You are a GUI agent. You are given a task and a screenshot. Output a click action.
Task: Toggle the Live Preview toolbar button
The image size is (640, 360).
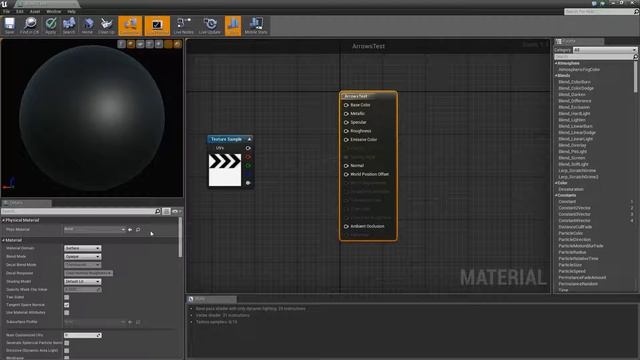(157, 26)
